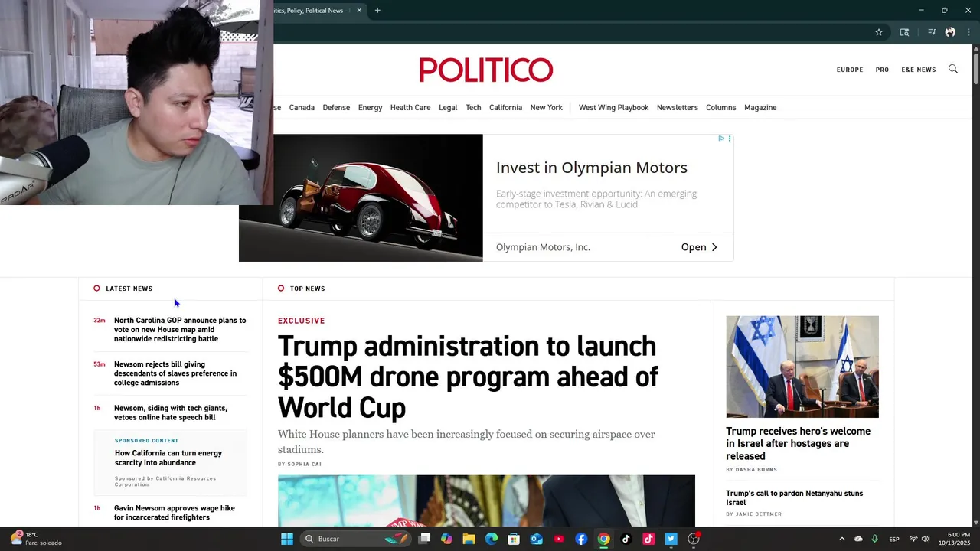Open the blue Twitter taskbar icon
The height and width of the screenshot is (551, 980).
click(671, 539)
